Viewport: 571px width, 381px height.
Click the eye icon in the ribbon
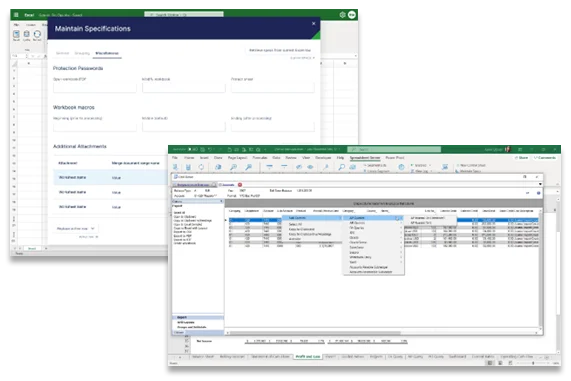click(x=310, y=167)
